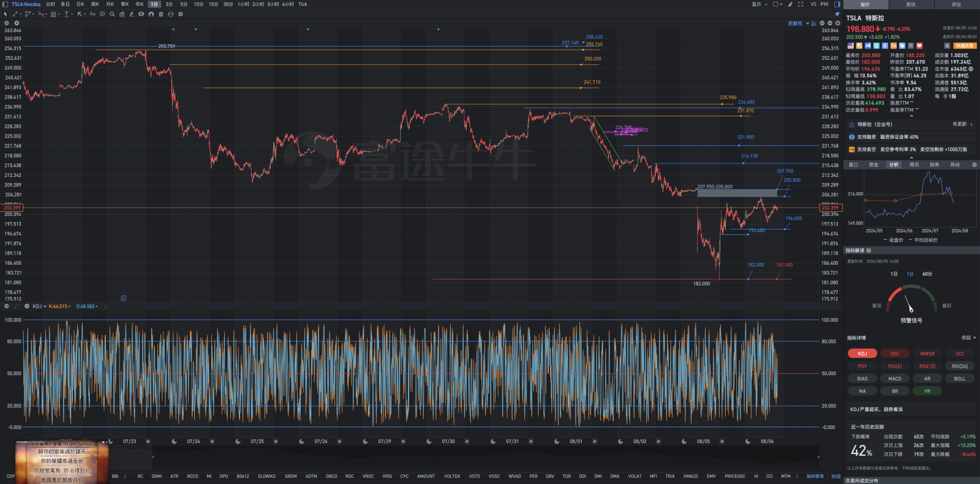The image size is (980, 484).
Task: Switch to 15分 timeframe
Action: 213,4
